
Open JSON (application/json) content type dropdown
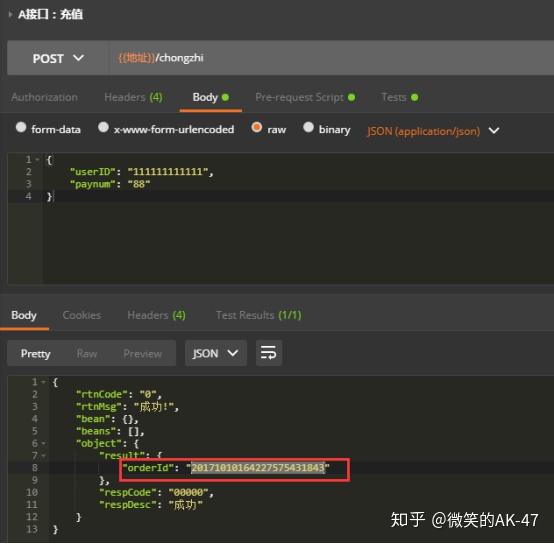(433, 131)
